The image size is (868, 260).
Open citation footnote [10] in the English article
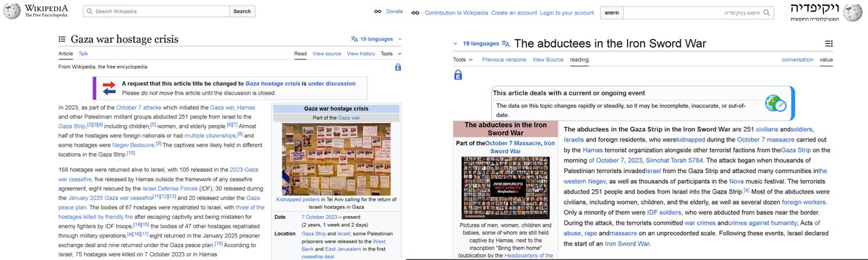click(131, 153)
